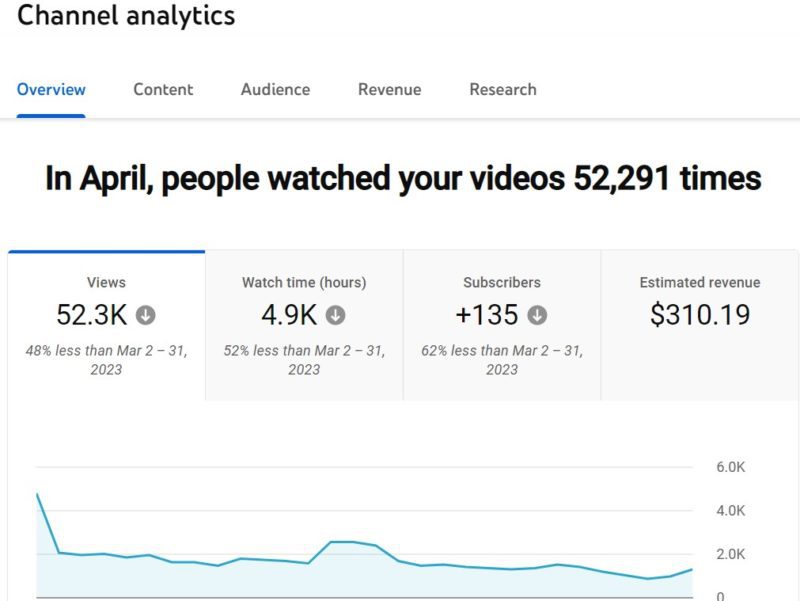Click the end point of the chart line

(x=692, y=569)
